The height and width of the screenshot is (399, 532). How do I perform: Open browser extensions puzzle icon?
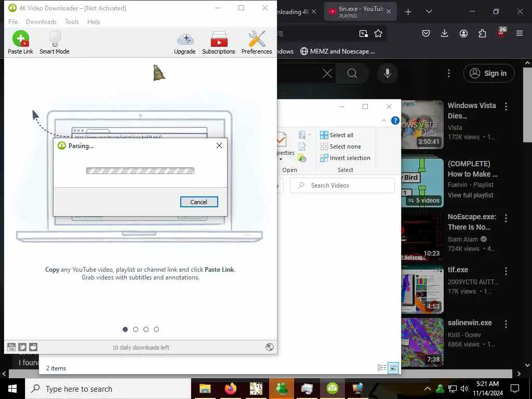pyautogui.click(x=482, y=33)
